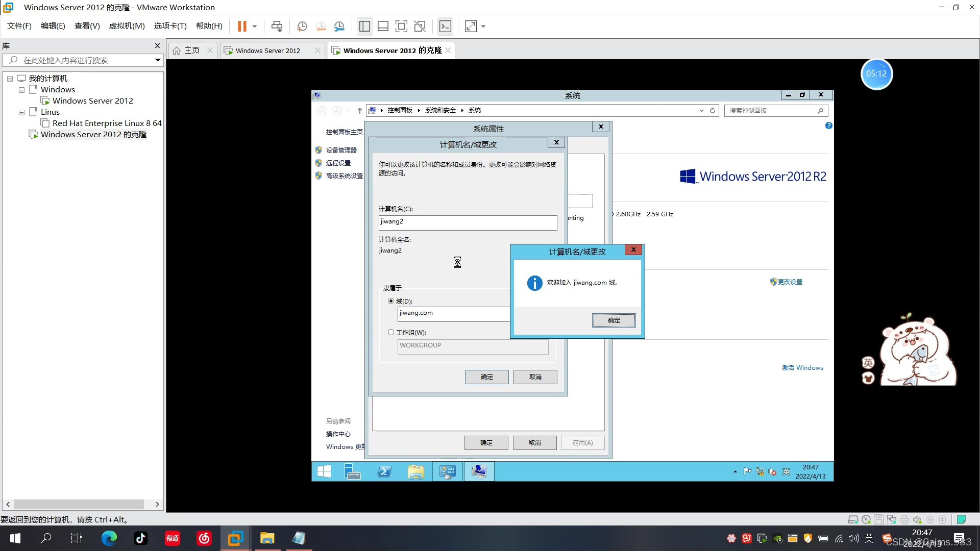Click the orange pause VM button
Screen dimensions: 980x551
[242, 26]
